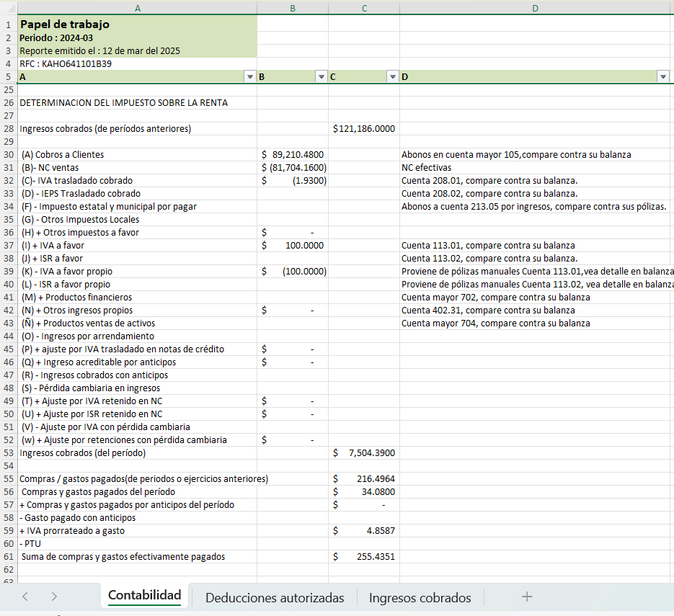The width and height of the screenshot is (674, 616).
Task: Click the select-all corner of the grid
Action: [9, 7]
